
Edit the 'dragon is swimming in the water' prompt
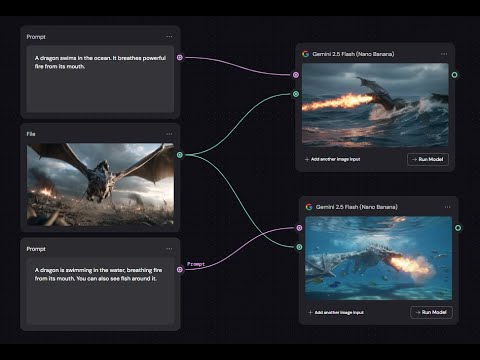pyautogui.click(x=100, y=291)
